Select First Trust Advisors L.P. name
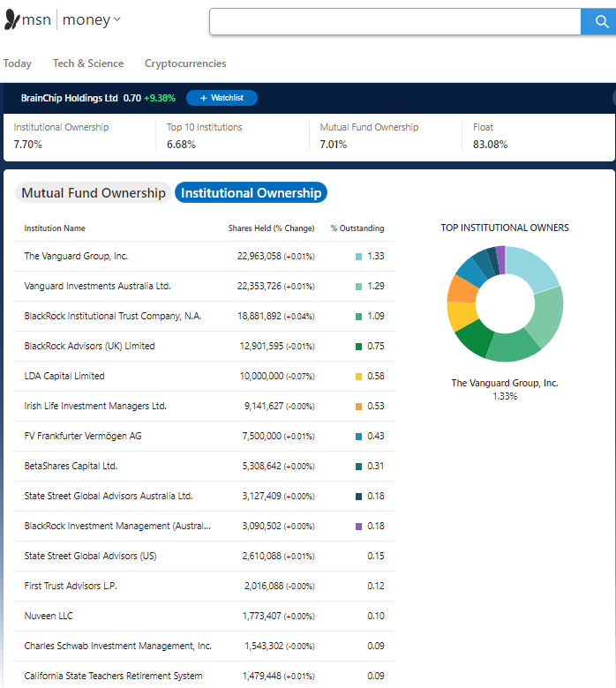616x688 pixels. [x=71, y=586]
